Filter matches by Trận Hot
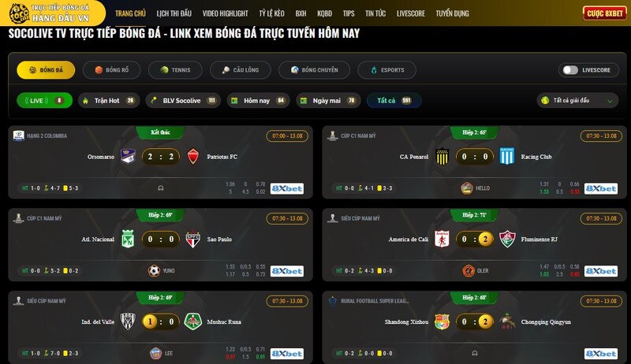The height and width of the screenshot is (364, 631). [x=109, y=100]
